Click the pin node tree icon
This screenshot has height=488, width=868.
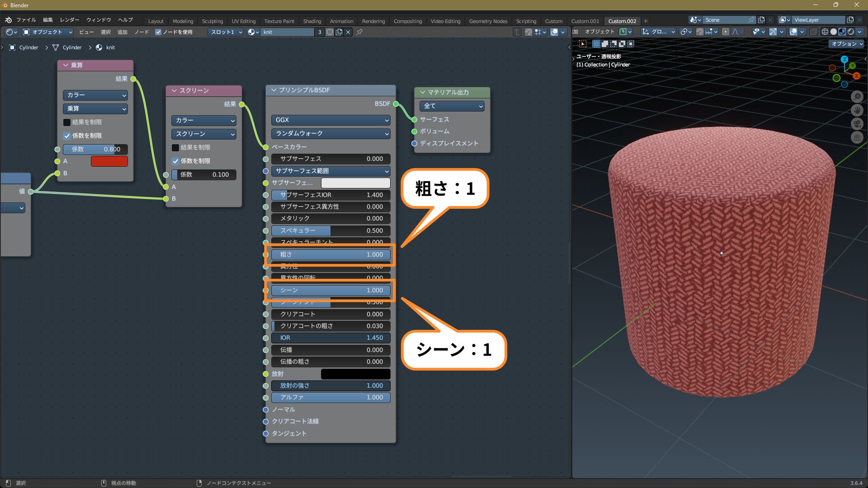[359, 32]
